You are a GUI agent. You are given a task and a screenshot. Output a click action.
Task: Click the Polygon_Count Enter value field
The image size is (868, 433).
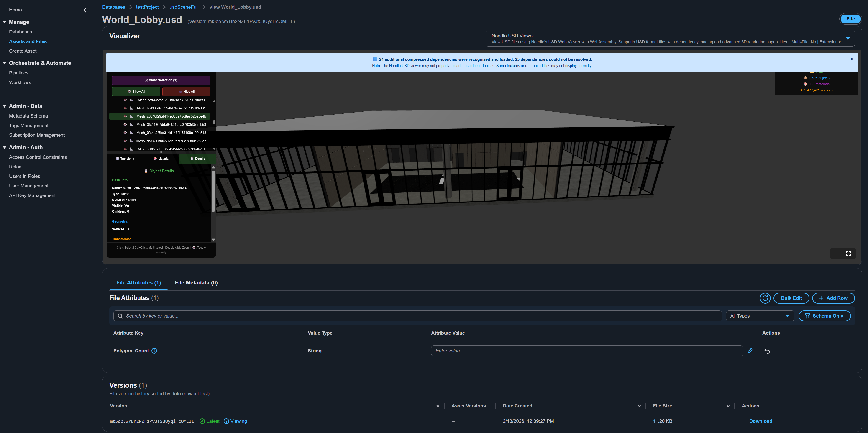(587, 351)
